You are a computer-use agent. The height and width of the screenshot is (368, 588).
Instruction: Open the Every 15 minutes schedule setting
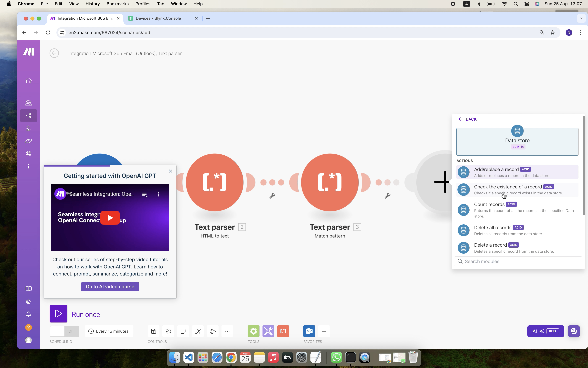point(109,331)
